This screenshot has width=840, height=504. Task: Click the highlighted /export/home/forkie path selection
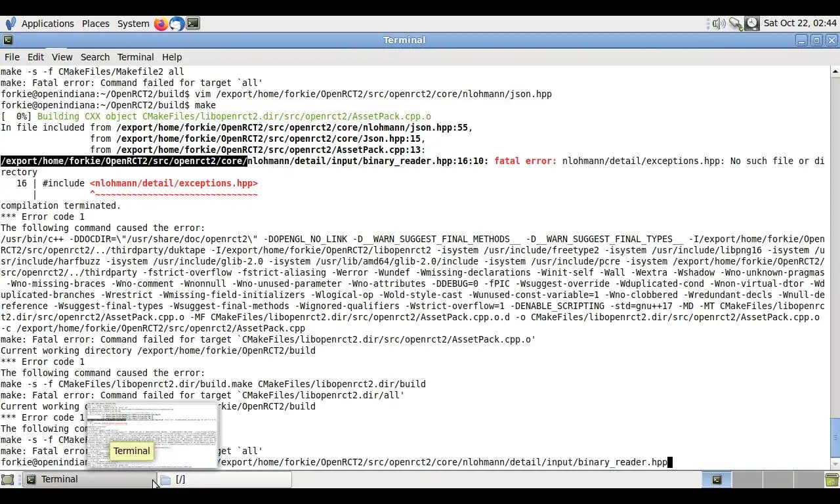click(x=124, y=161)
